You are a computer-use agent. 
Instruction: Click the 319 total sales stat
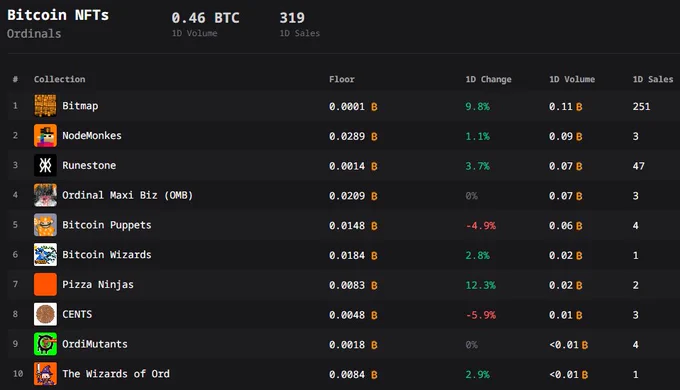tap(292, 18)
